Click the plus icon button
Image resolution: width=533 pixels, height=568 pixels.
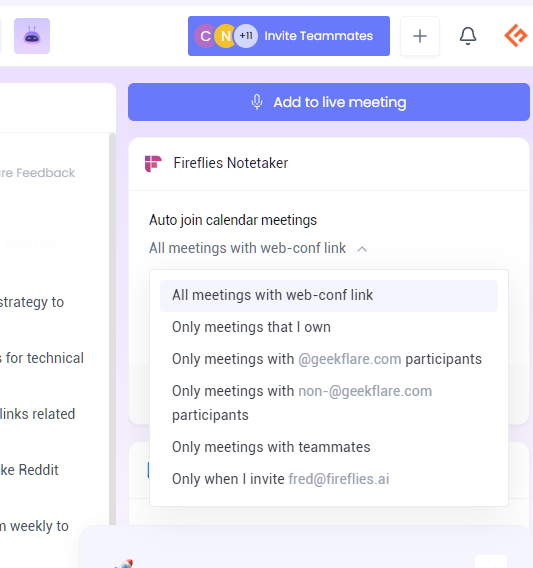pyautogui.click(x=420, y=36)
